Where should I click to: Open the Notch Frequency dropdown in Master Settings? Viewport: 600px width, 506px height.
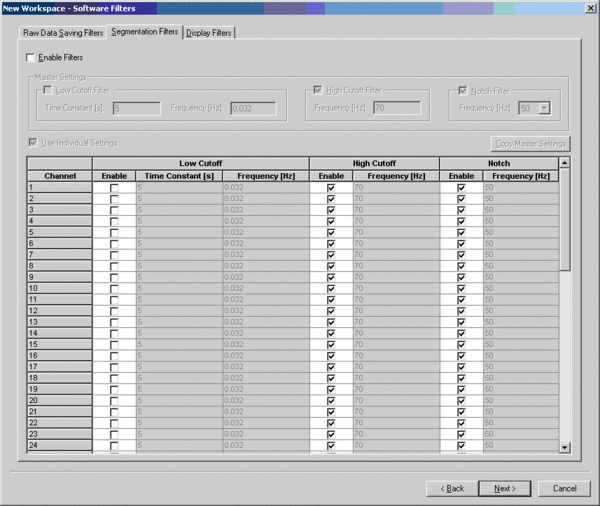click(x=544, y=107)
